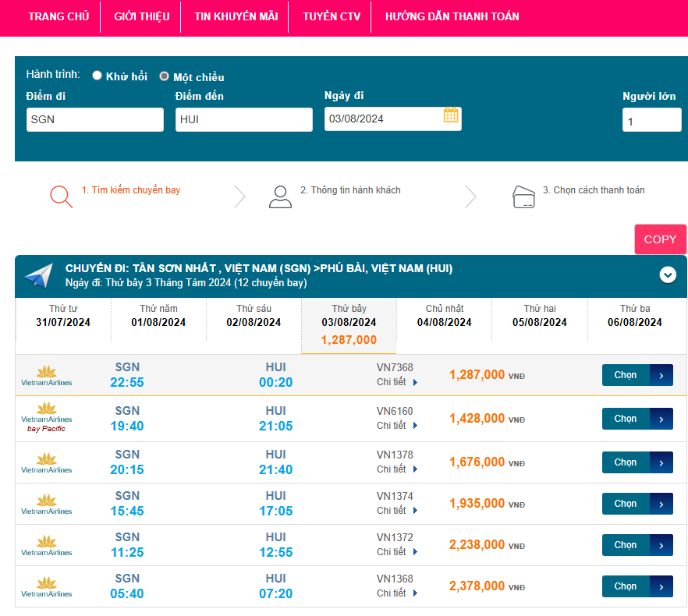Click the paper plane flight header icon
688x616 pixels.
[x=38, y=275]
